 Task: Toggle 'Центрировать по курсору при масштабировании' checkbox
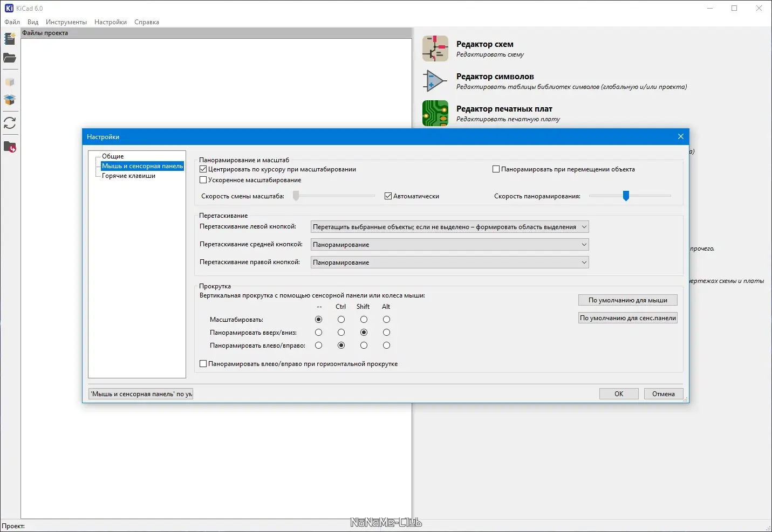pyautogui.click(x=203, y=169)
